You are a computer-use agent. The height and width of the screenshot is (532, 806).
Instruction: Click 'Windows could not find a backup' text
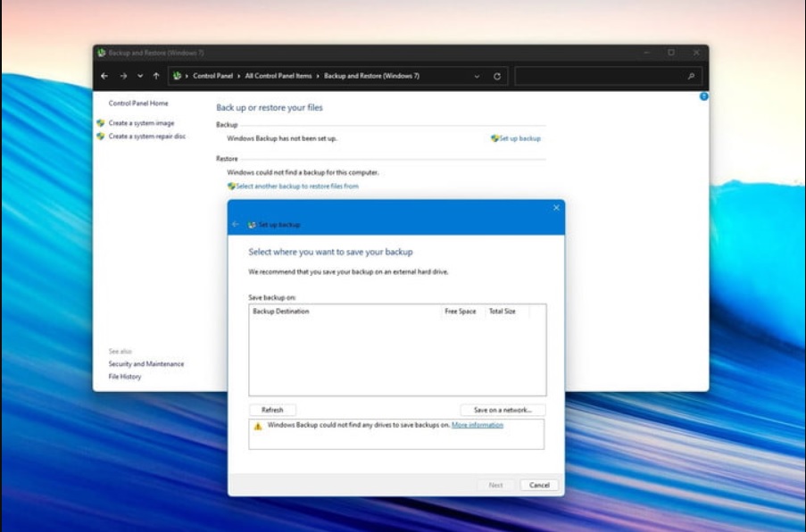coord(303,172)
